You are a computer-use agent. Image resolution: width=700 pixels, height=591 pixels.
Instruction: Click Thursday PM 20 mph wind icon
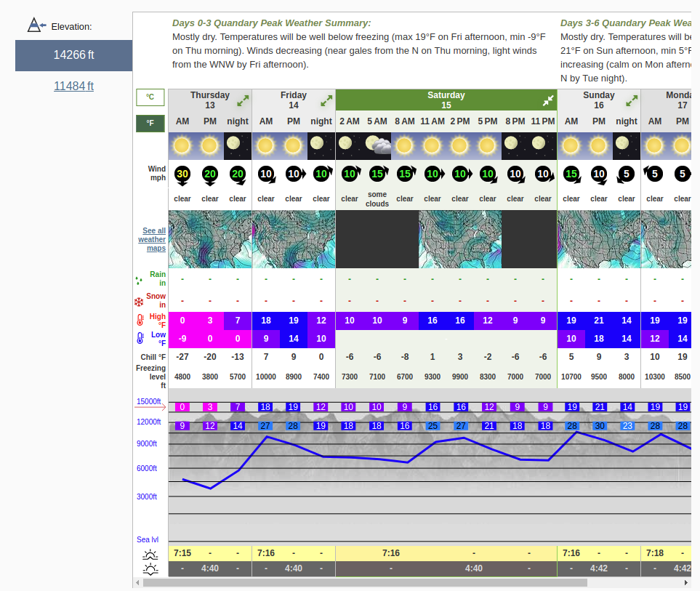click(x=210, y=175)
